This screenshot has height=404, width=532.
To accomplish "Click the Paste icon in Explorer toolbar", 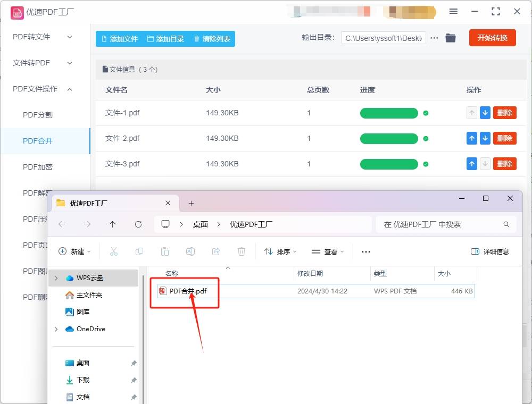I will click(164, 251).
